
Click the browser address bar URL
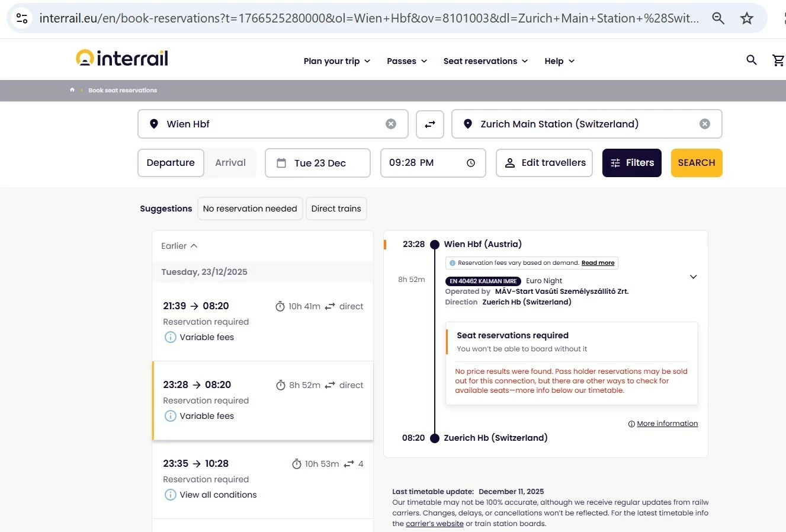(x=369, y=18)
